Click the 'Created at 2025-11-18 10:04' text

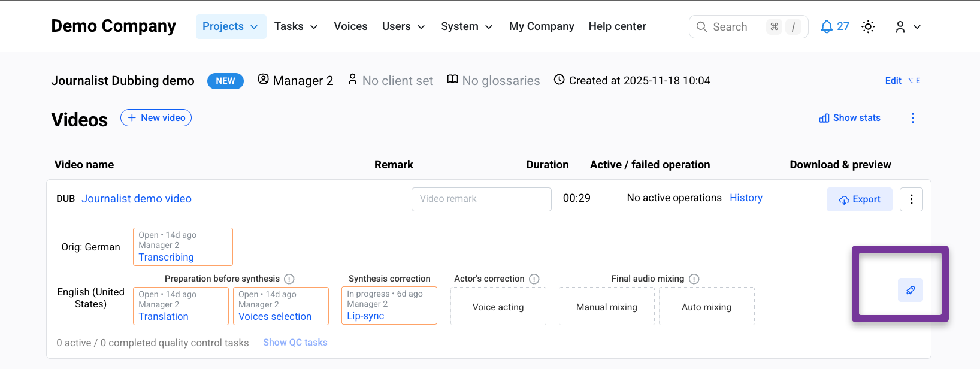coord(639,80)
